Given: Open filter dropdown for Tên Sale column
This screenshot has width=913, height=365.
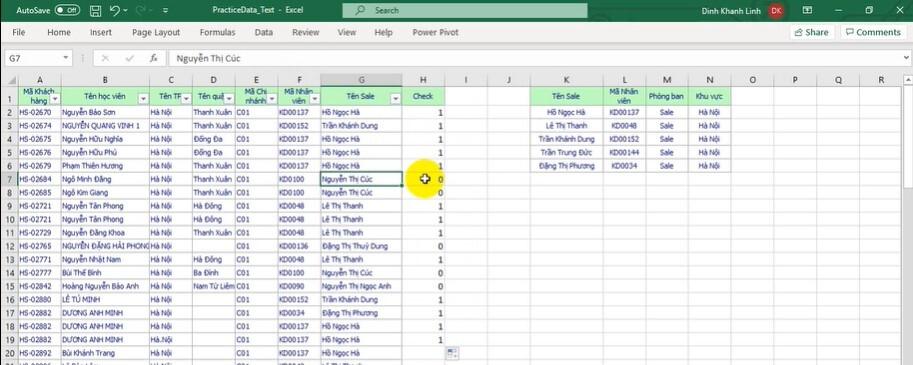Looking at the screenshot, I should 396,100.
